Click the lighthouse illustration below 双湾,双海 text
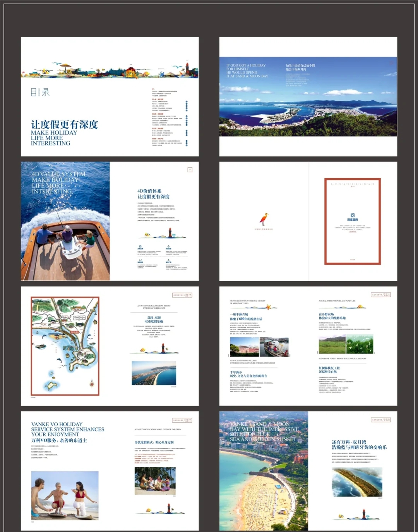The height and width of the screenshot is (532, 418). 163,348
